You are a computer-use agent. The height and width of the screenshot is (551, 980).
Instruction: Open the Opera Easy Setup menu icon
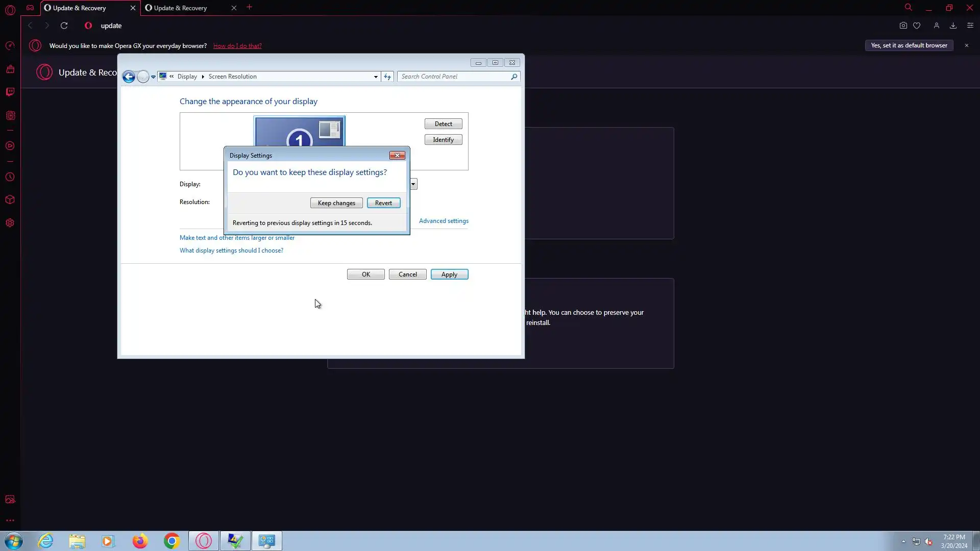point(970,26)
